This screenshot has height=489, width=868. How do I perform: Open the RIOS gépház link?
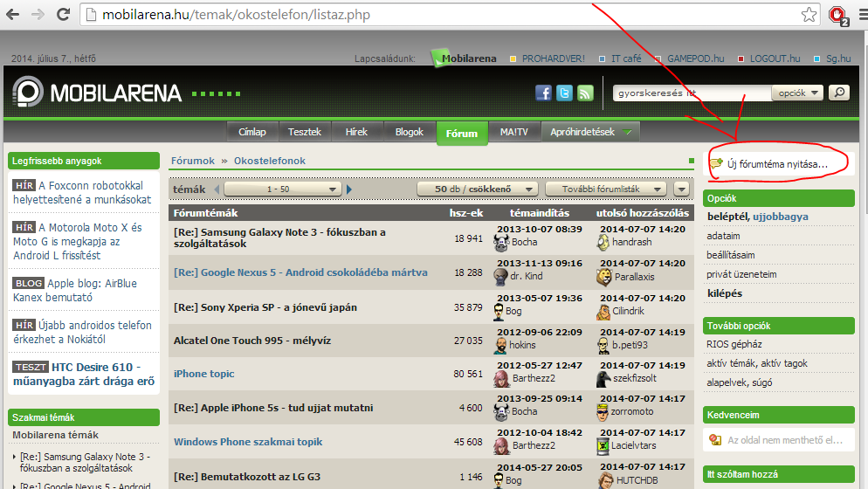(x=734, y=344)
